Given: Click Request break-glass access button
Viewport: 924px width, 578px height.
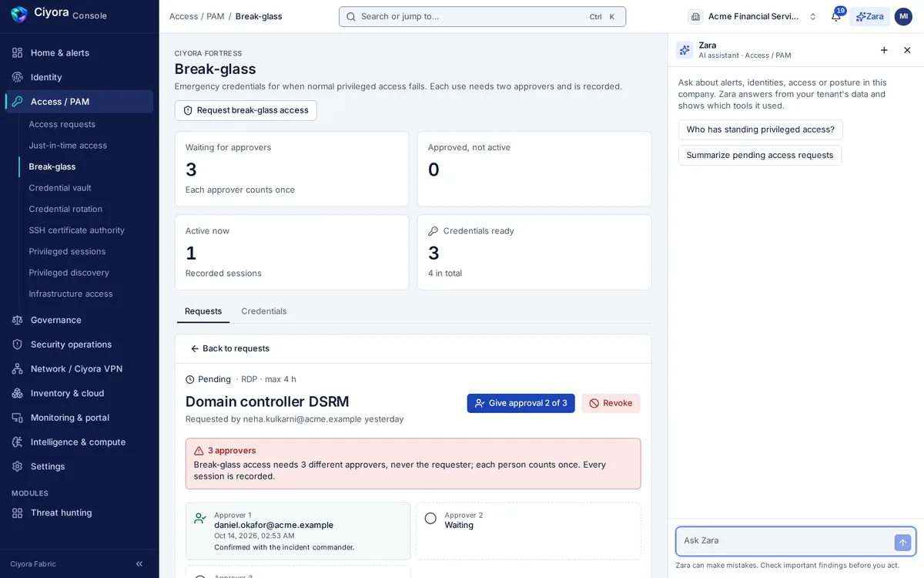Looking at the screenshot, I should coord(246,110).
